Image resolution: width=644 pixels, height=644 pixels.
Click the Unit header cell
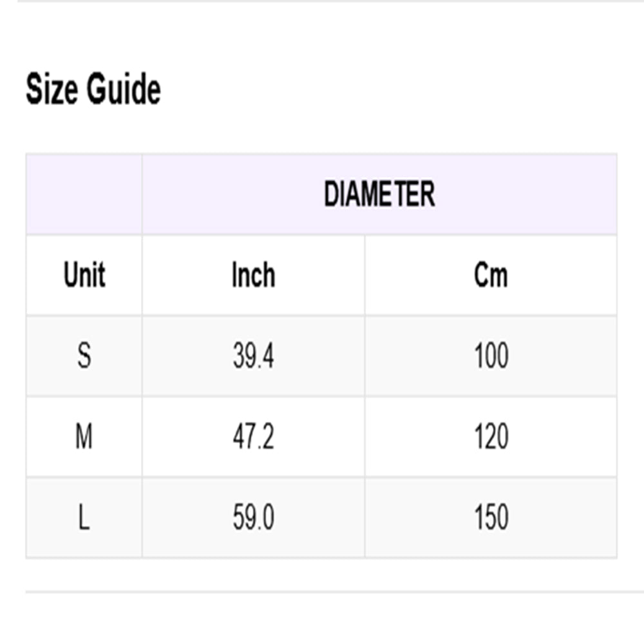(x=84, y=276)
